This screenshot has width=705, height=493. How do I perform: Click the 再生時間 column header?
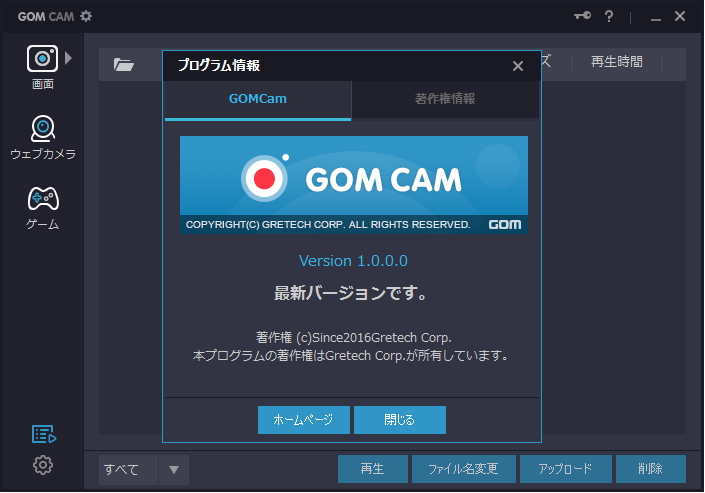(616, 62)
